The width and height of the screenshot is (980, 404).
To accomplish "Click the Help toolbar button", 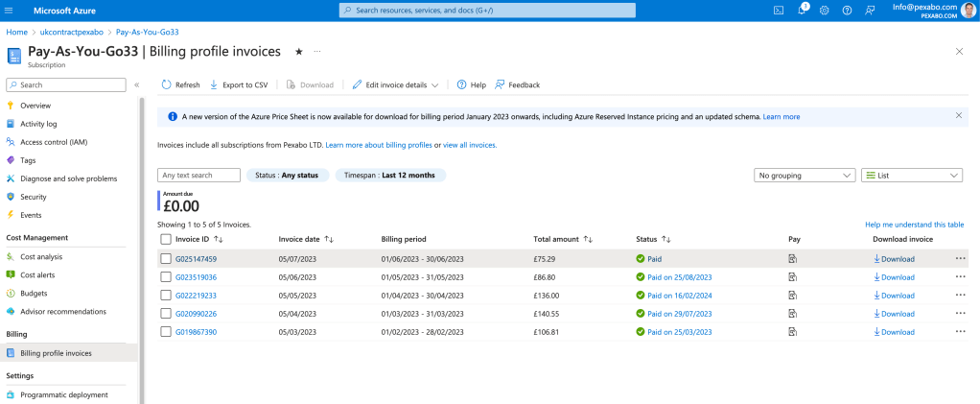I will point(471,85).
